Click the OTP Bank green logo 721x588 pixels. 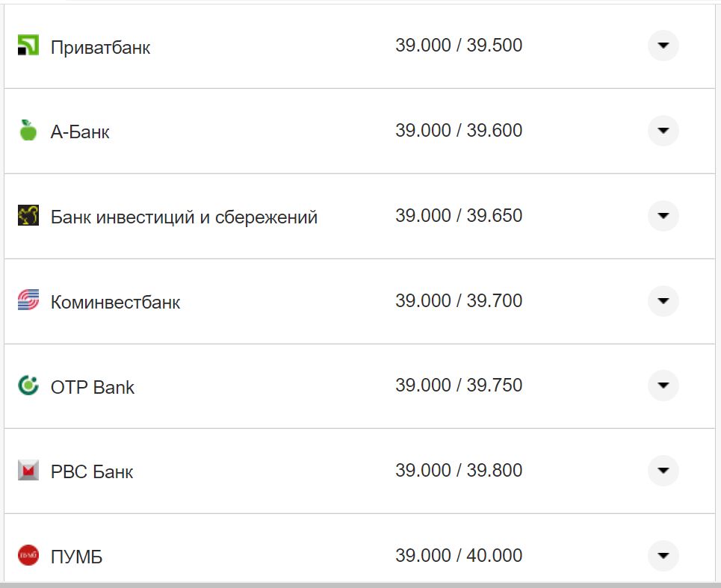coord(28,386)
